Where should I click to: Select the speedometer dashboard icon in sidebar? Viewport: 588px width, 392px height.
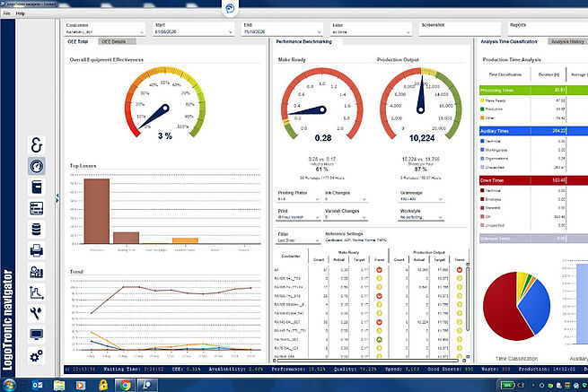click(x=37, y=166)
